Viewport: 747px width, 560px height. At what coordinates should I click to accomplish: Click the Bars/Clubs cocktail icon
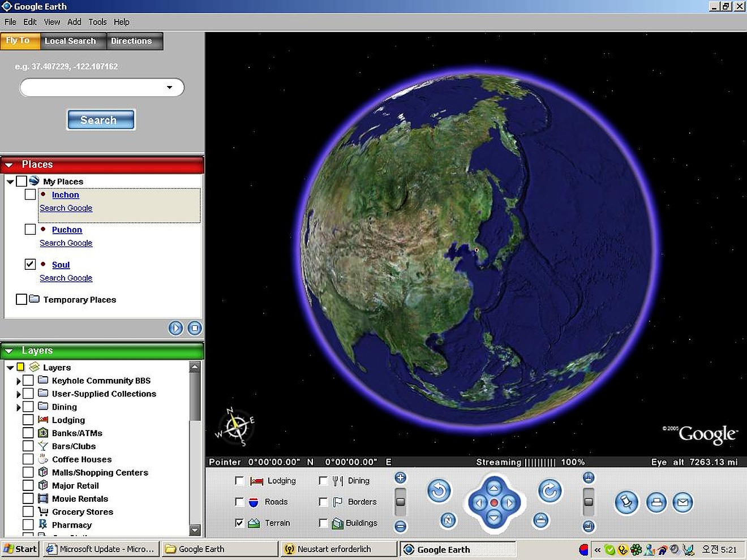tap(43, 446)
